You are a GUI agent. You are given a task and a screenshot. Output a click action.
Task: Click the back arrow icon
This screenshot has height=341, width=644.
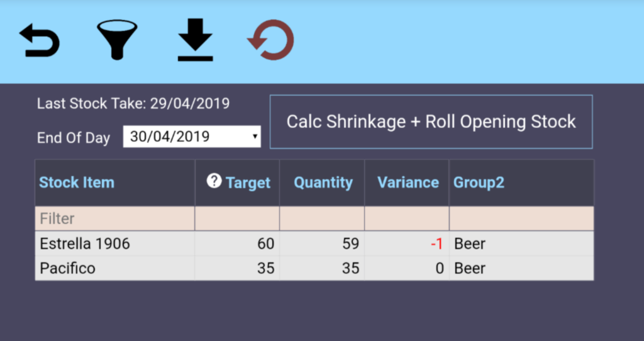tap(40, 41)
